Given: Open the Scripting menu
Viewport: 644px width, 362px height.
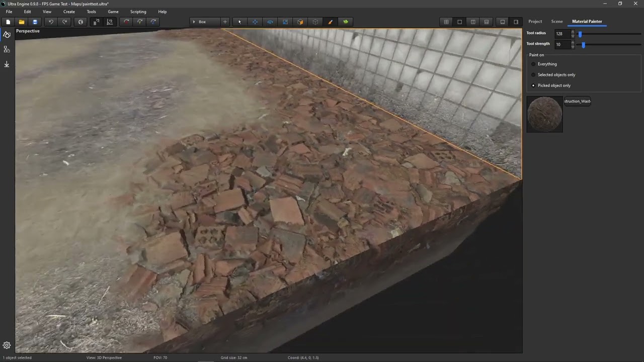Looking at the screenshot, I should [138, 12].
